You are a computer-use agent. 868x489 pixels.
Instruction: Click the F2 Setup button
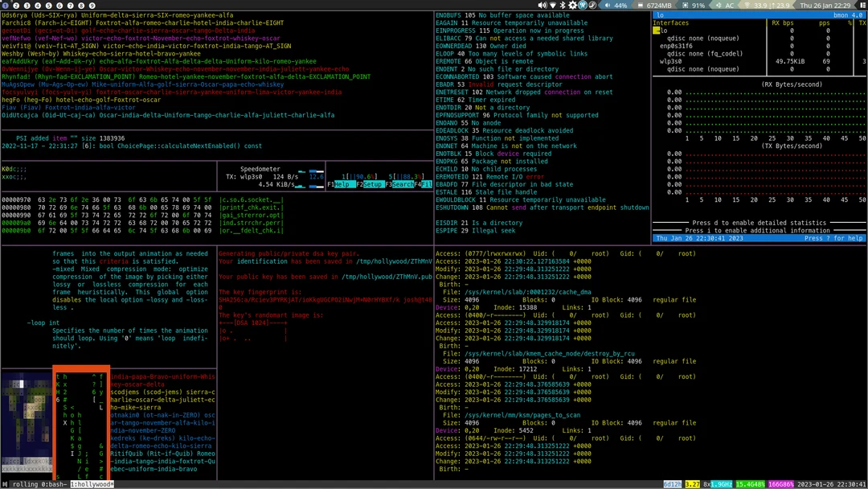372,184
